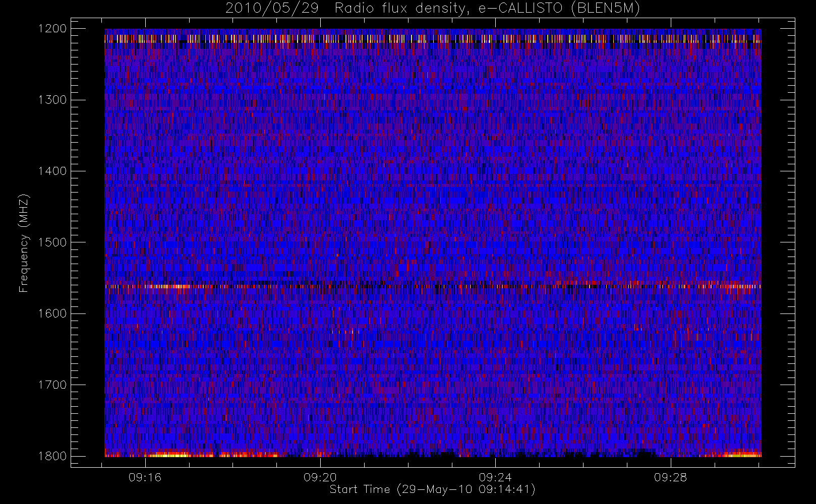Click the 09:28 time tick label
This screenshot has height=504, width=816.
pos(670,477)
